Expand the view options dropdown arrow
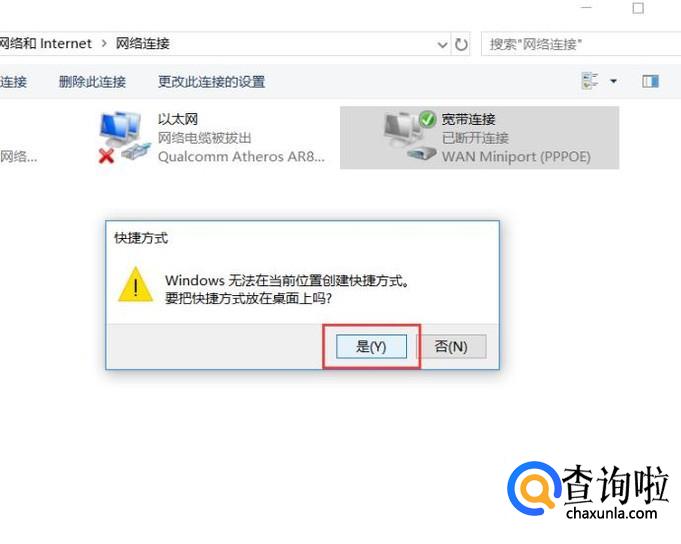This screenshot has height=544, width=681. pos(613,81)
